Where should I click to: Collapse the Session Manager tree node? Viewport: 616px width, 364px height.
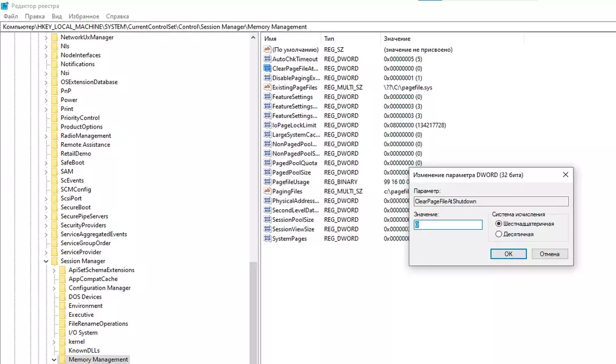click(46, 261)
